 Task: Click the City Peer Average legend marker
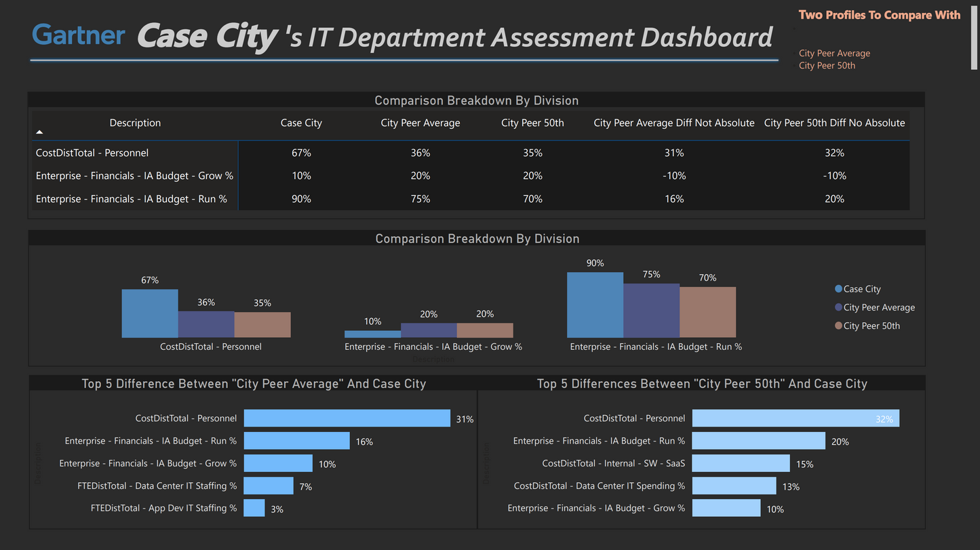pos(838,307)
